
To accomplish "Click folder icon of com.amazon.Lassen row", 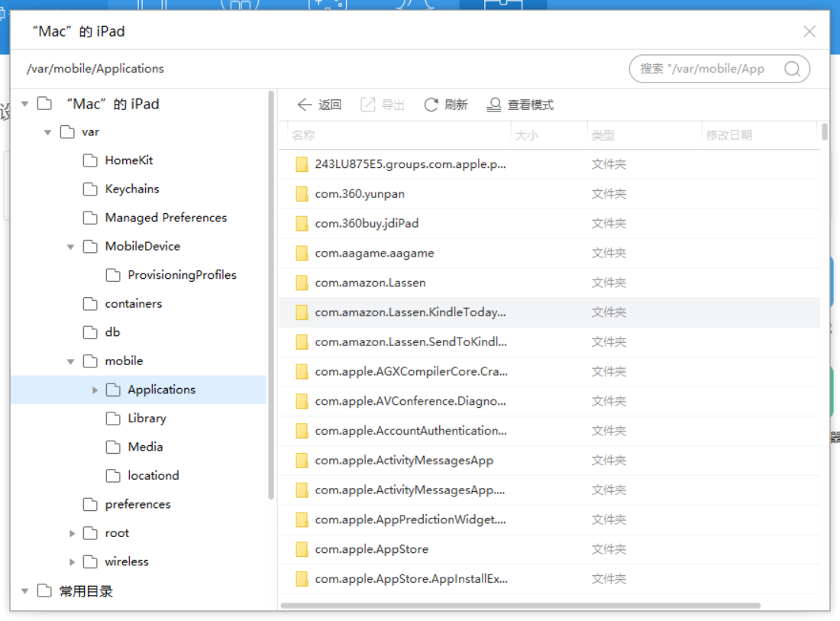I will click(302, 283).
